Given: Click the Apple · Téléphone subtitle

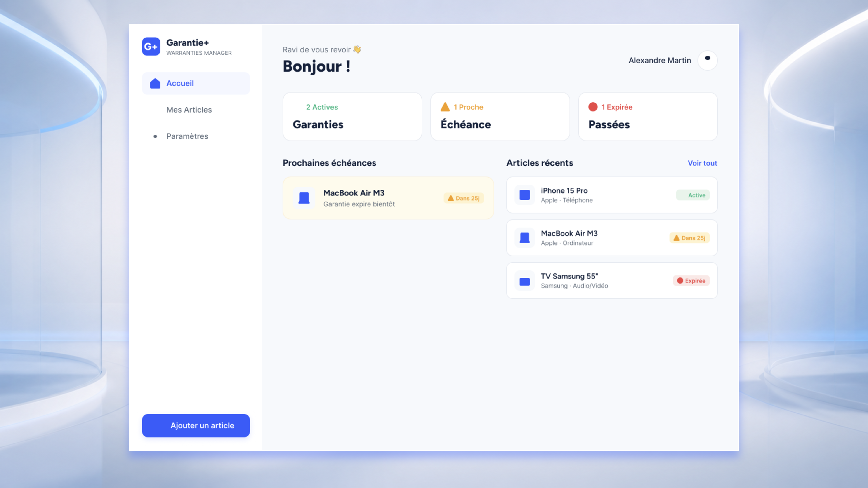Looking at the screenshot, I should pos(567,200).
